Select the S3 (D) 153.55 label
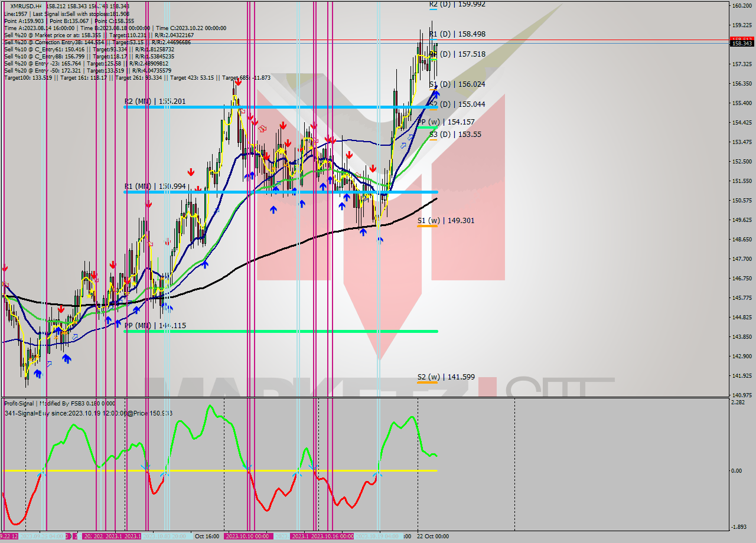This screenshot has width=756, height=543. tap(455, 135)
